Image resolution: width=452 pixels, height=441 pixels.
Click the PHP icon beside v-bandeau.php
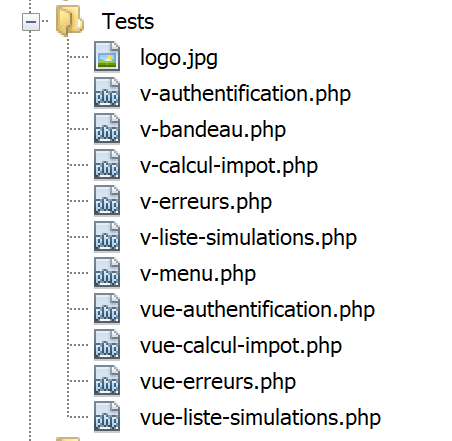(x=107, y=129)
